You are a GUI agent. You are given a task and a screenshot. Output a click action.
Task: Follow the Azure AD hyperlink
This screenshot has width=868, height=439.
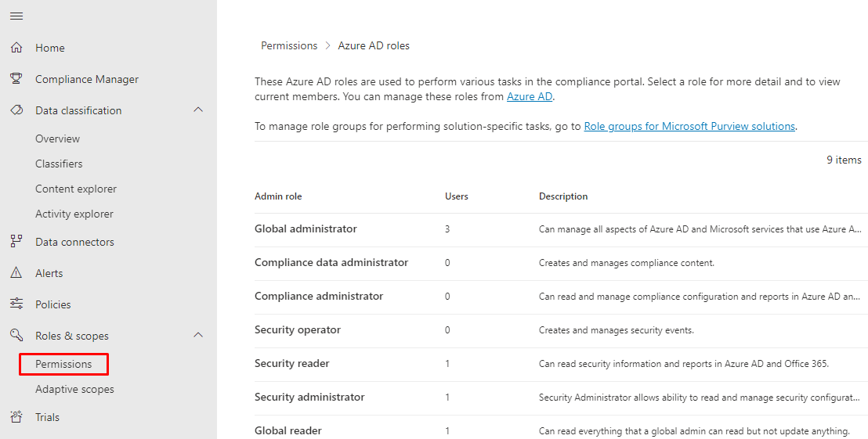click(x=530, y=96)
